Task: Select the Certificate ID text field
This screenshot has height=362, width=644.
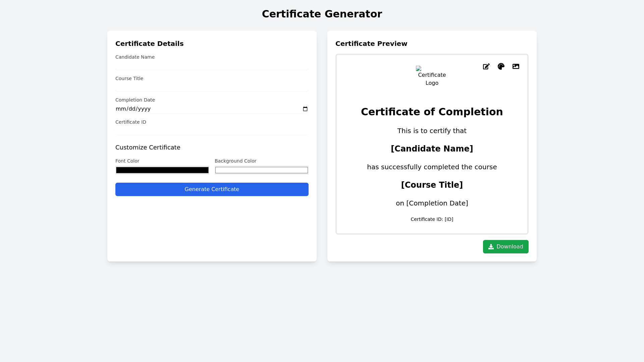Action: pos(212,131)
